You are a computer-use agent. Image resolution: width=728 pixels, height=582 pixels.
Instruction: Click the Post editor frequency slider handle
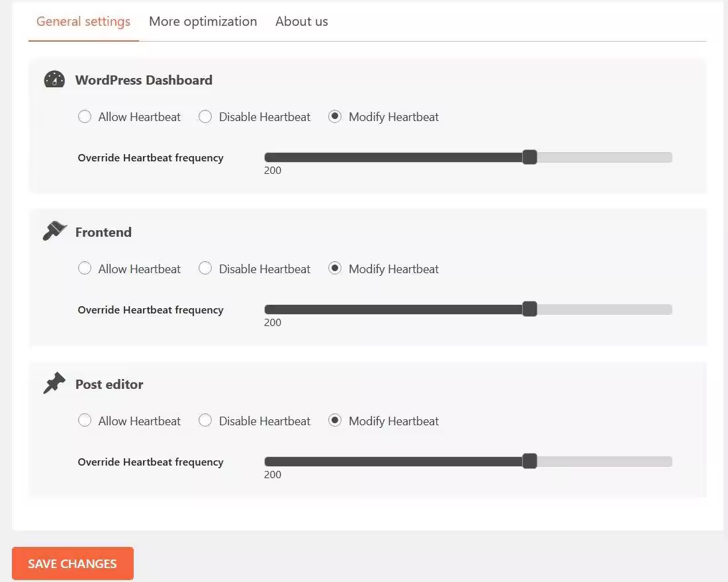[529, 462]
